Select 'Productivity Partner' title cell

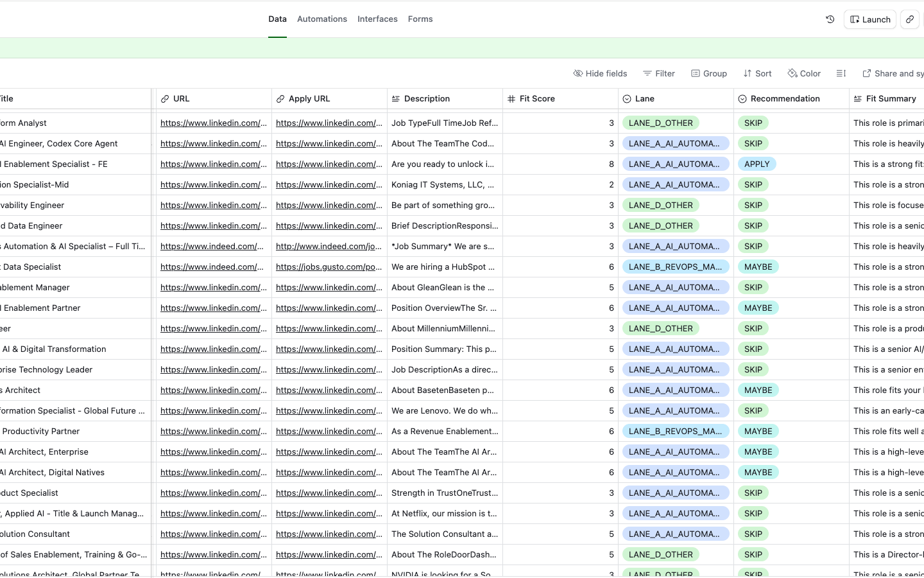coord(75,431)
